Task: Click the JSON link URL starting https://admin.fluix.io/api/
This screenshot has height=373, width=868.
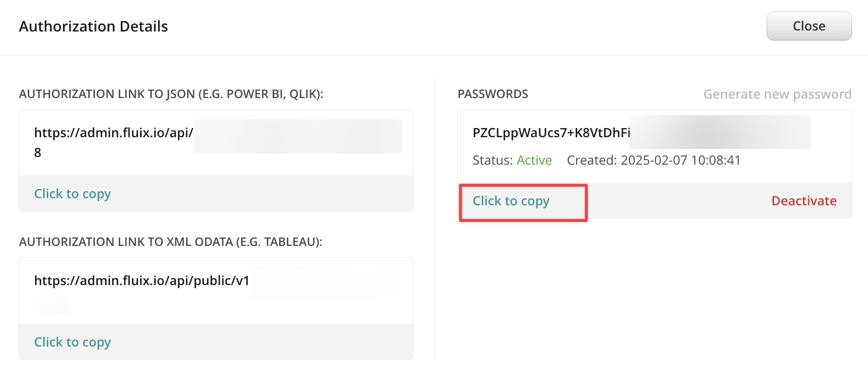Action: 113,133
